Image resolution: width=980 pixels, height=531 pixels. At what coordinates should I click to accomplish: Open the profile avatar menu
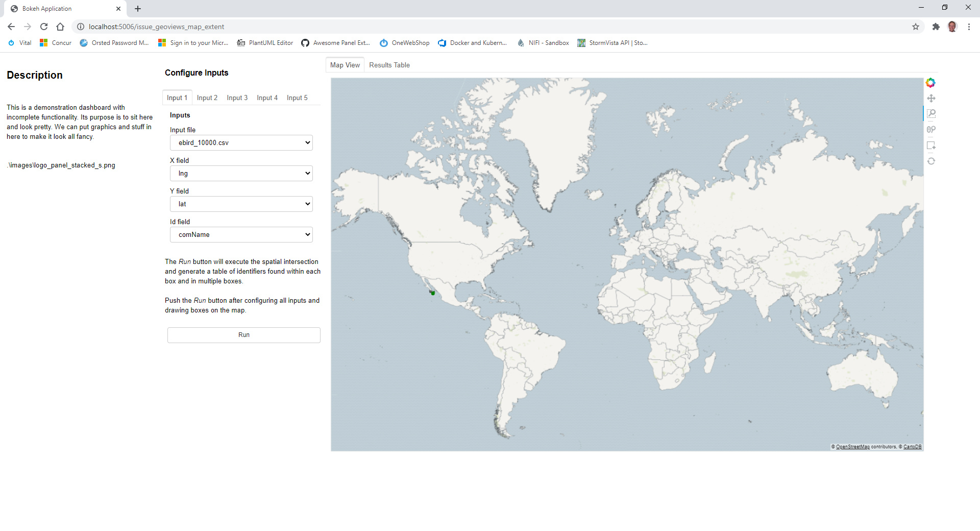(x=952, y=27)
